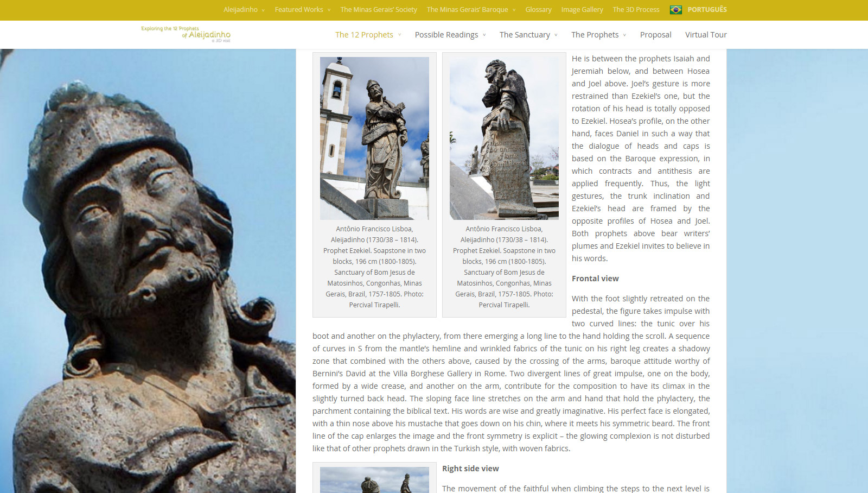Click the Brazilian flag icon

[676, 10]
